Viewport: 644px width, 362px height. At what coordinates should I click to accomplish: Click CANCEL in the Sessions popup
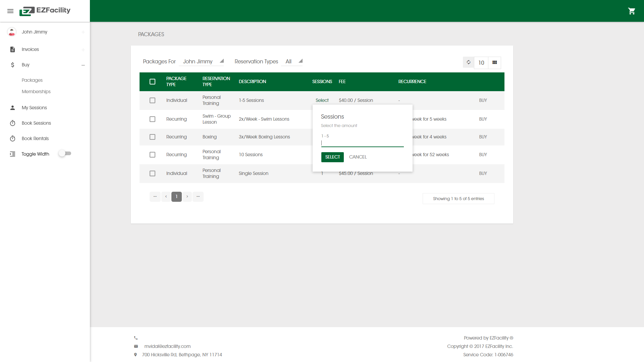[x=358, y=157]
